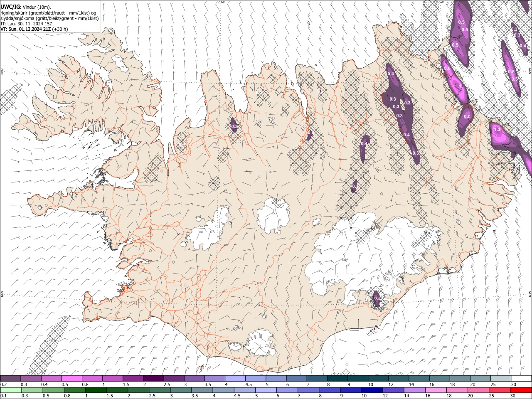Pick lower legend swatch between 3 and 3.5
This screenshot has width=532, height=399.
click(x=180, y=390)
